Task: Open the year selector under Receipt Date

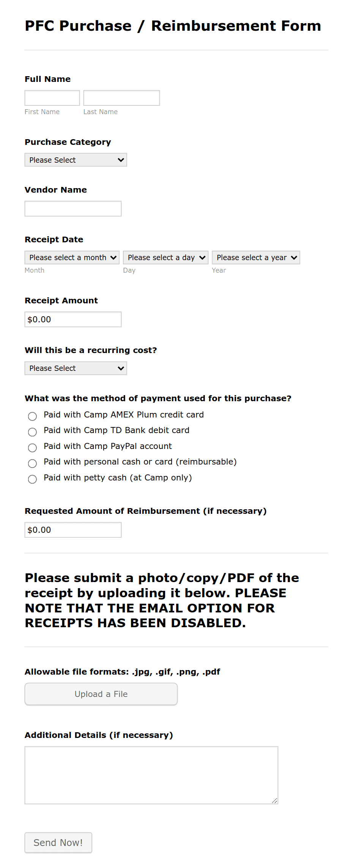Action: [255, 257]
